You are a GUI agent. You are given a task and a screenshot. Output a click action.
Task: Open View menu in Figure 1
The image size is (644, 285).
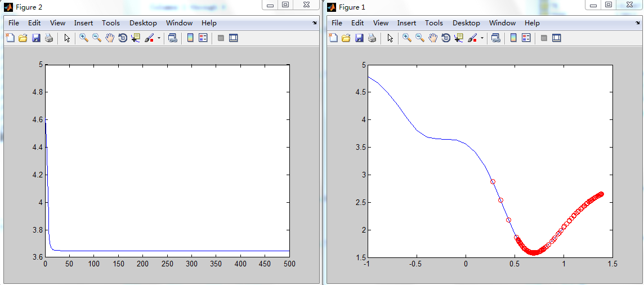point(381,23)
